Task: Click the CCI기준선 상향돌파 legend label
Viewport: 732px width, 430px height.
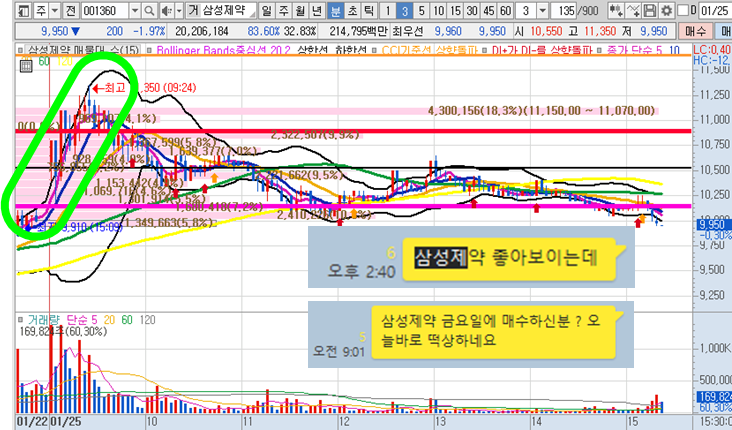Action: (x=429, y=49)
